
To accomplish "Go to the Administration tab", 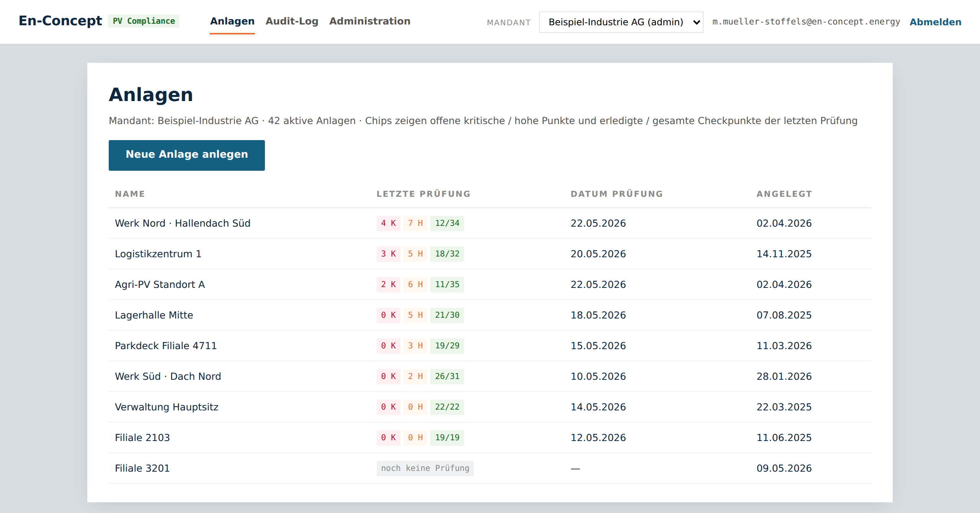I will 370,21.
